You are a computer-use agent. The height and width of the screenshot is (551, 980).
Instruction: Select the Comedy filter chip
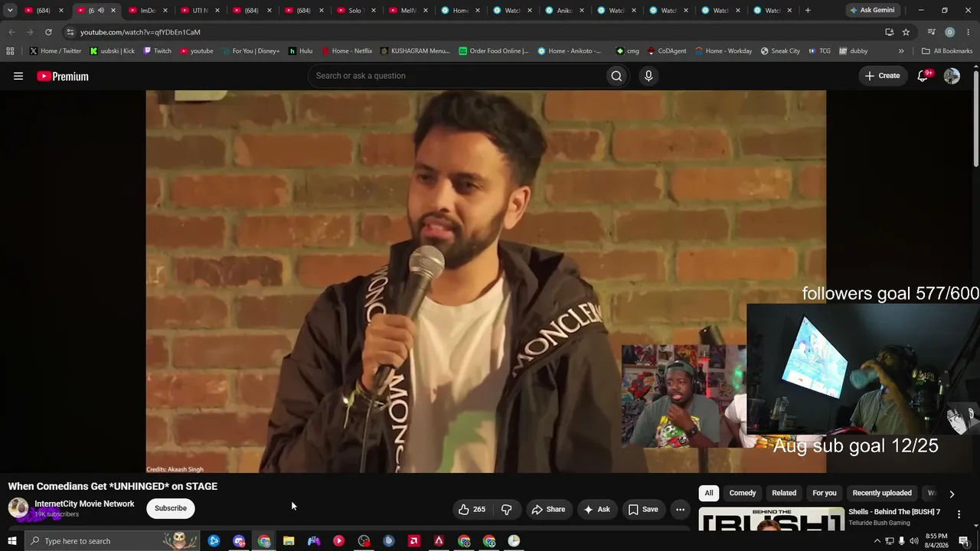pos(743,493)
